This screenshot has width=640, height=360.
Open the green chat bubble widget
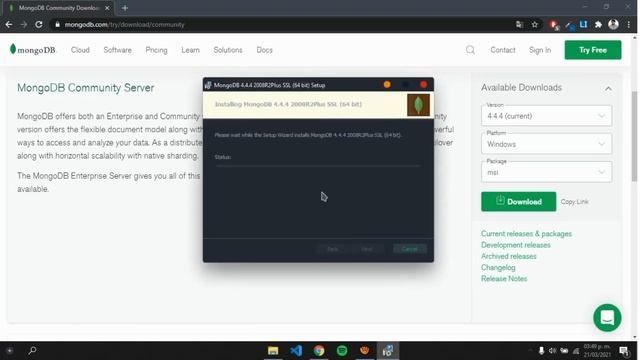[x=607, y=318]
